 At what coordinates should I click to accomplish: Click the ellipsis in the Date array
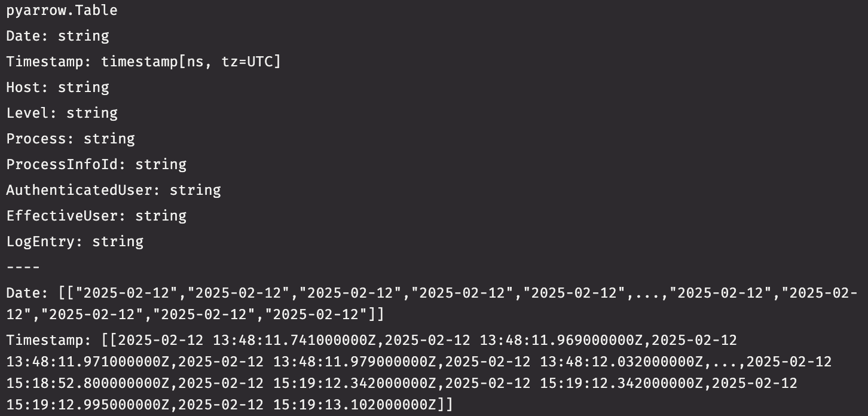pos(647,293)
